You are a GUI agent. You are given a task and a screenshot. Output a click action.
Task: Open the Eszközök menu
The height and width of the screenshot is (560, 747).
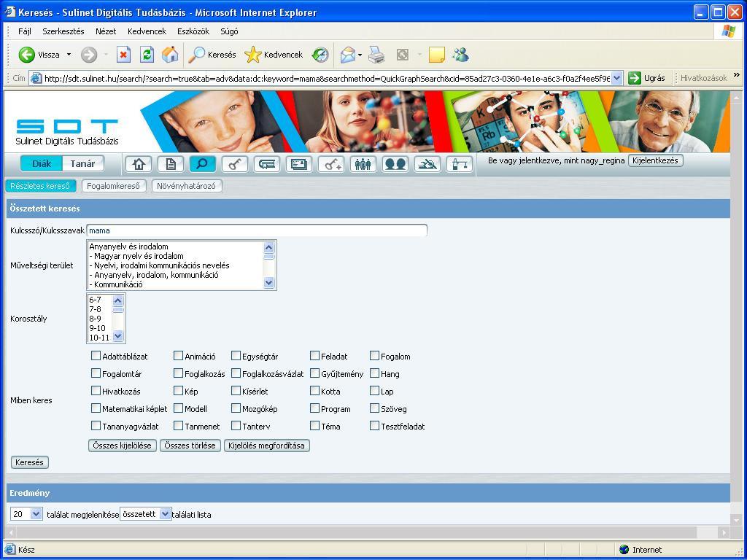pos(193,31)
